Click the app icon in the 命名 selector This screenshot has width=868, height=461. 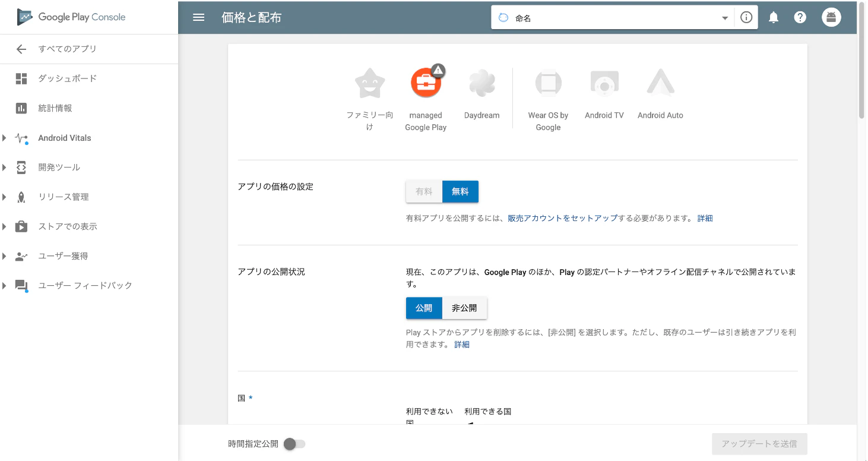pos(503,18)
